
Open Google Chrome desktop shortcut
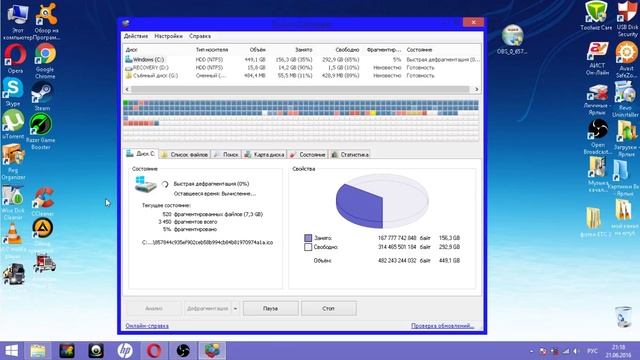click(45, 61)
